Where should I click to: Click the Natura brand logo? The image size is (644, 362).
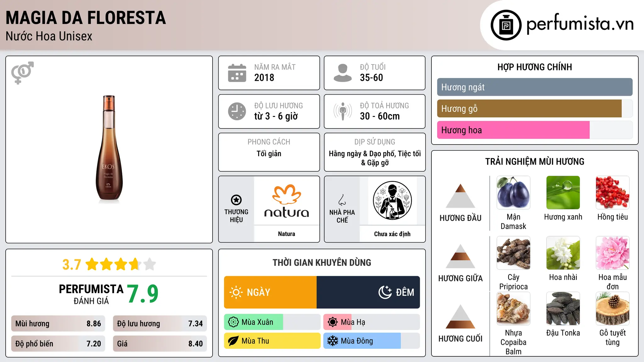coord(286,201)
